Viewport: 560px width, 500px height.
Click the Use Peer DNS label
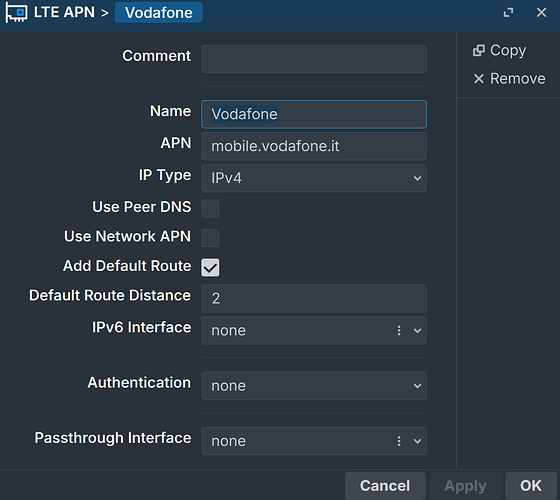click(142, 207)
